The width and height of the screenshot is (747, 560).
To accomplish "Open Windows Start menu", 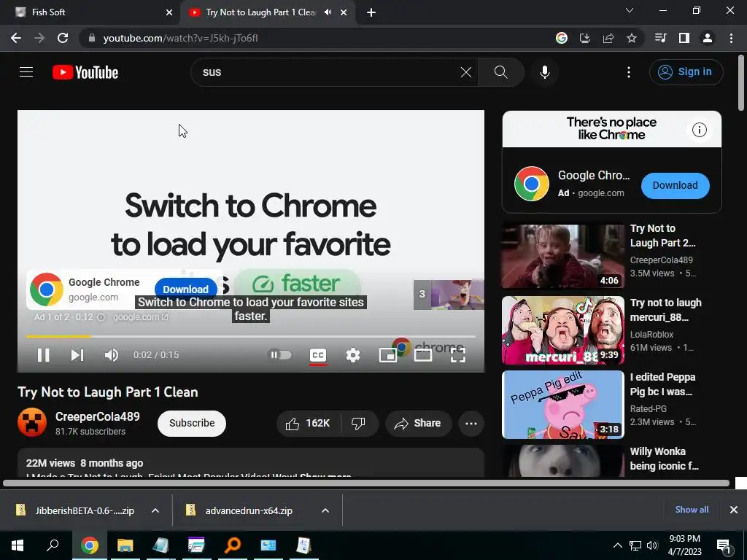I will [18, 545].
